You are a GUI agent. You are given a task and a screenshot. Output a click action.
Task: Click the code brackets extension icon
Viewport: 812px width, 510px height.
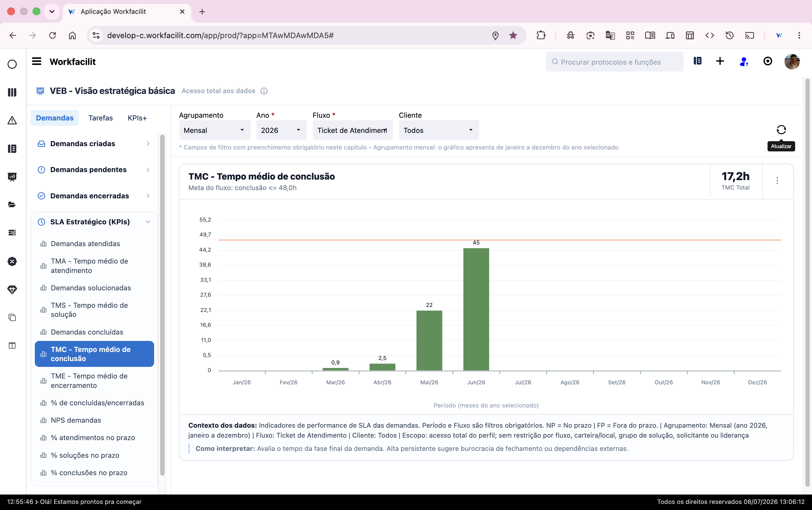(x=710, y=35)
